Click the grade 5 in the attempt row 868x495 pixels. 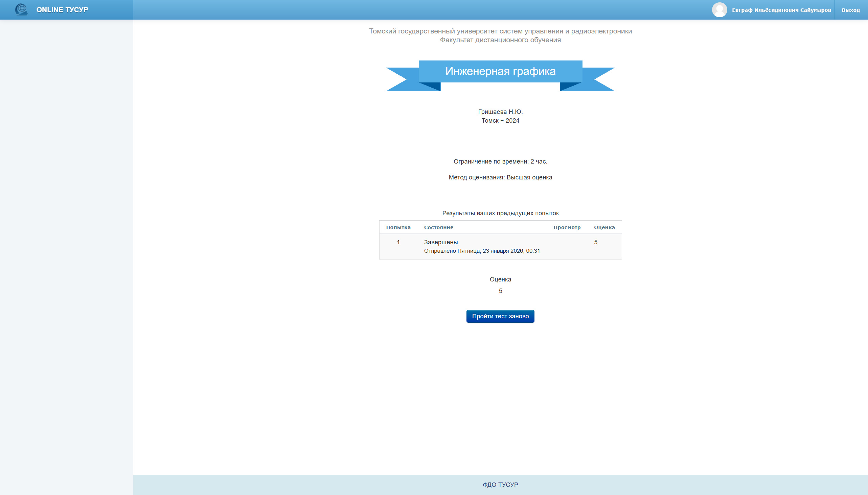point(595,242)
